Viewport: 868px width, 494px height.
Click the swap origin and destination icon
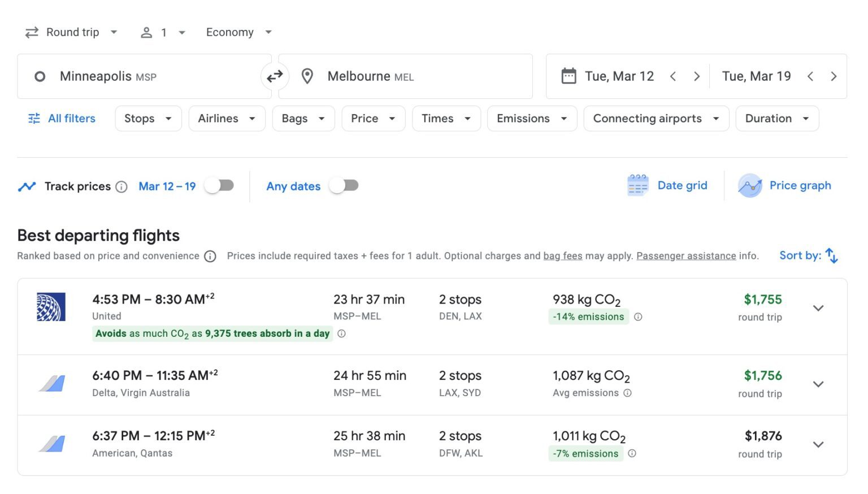click(x=275, y=76)
